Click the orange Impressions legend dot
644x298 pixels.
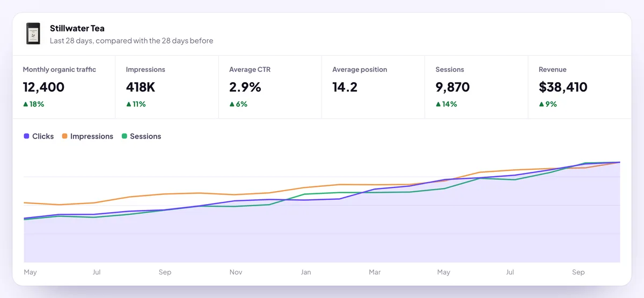[64, 136]
